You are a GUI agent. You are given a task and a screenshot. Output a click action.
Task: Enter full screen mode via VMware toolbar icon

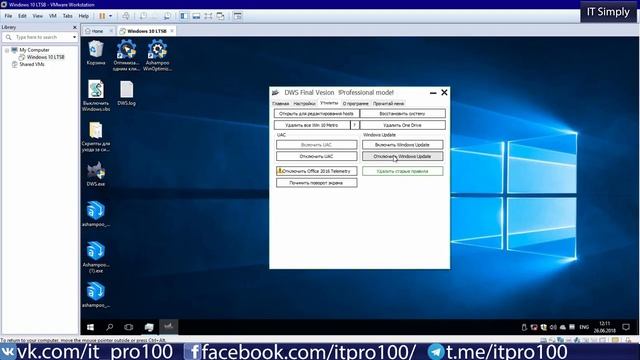pyautogui.click(x=208, y=16)
